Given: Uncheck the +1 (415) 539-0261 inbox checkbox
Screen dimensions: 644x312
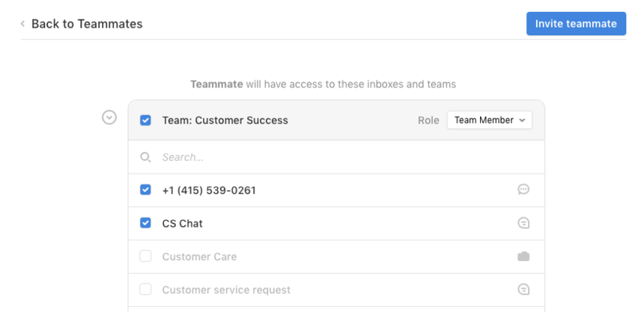Looking at the screenshot, I should (x=145, y=189).
